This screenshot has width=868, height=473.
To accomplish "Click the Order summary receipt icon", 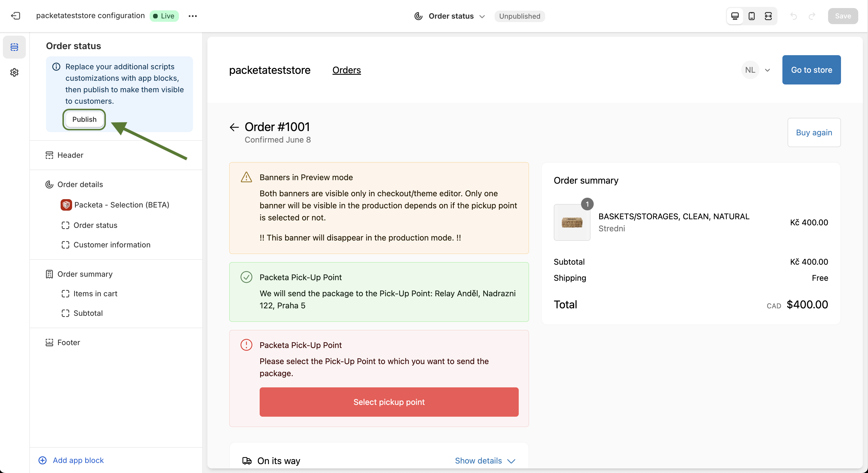I will click(x=49, y=274).
